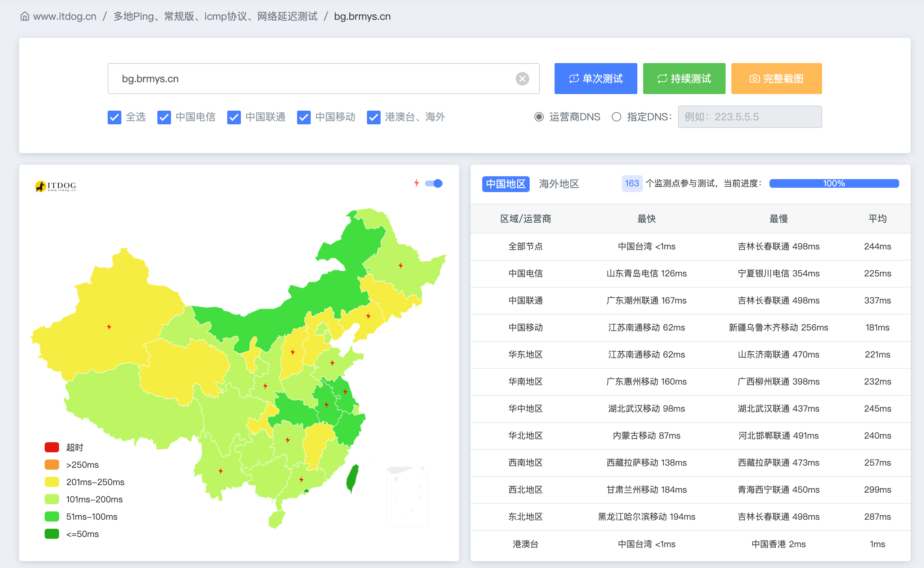Image resolution: width=924 pixels, height=568 pixels.
Task: Click the lightning marker on Liaoning
Action: click(368, 316)
